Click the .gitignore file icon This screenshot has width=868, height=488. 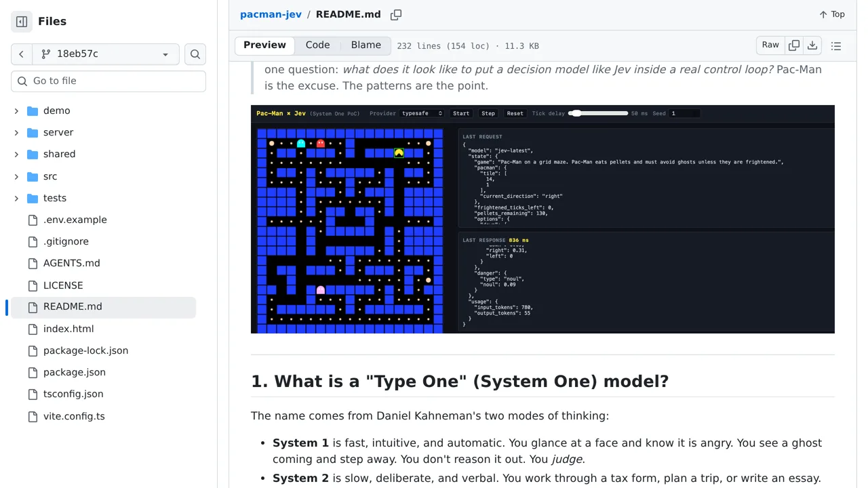33,241
